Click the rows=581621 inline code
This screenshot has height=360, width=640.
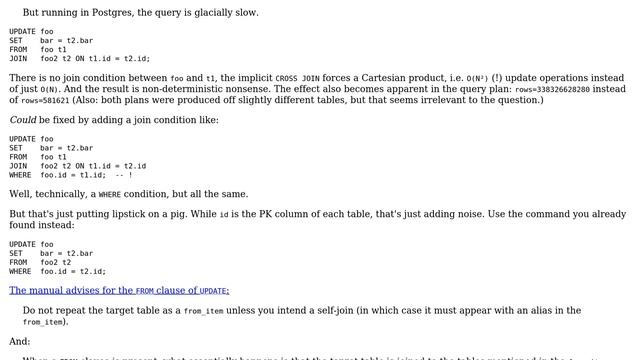tap(45, 101)
